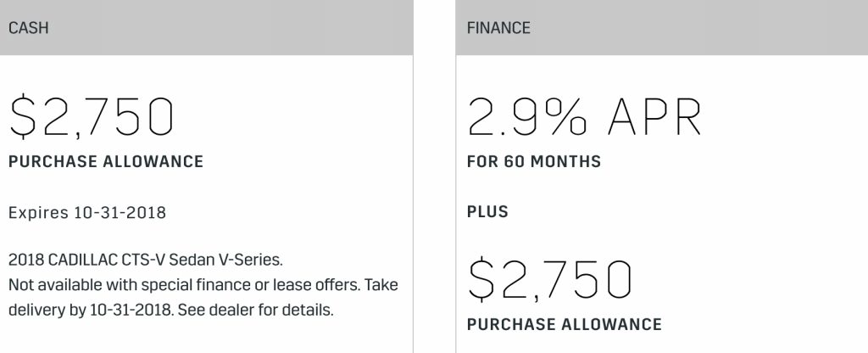Image resolution: width=868 pixels, height=353 pixels.
Task: Click the dollar sign in the cash offer
Action: [x=23, y=117]
